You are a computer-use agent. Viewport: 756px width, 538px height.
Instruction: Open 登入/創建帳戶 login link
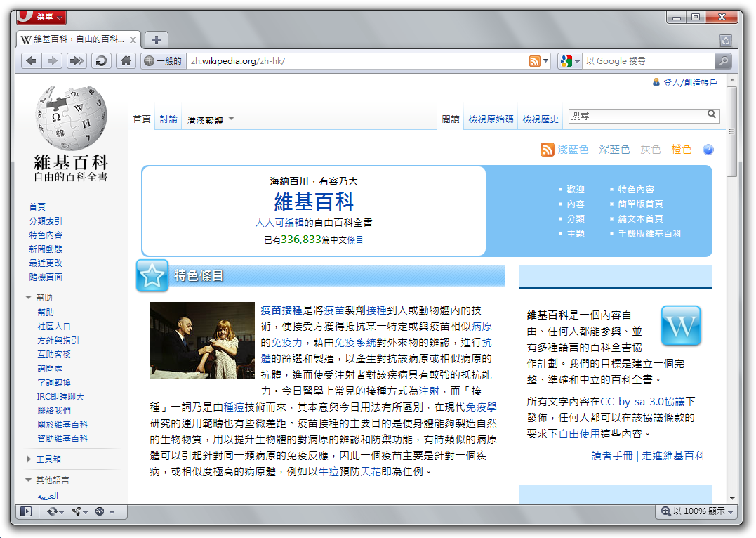690,82
